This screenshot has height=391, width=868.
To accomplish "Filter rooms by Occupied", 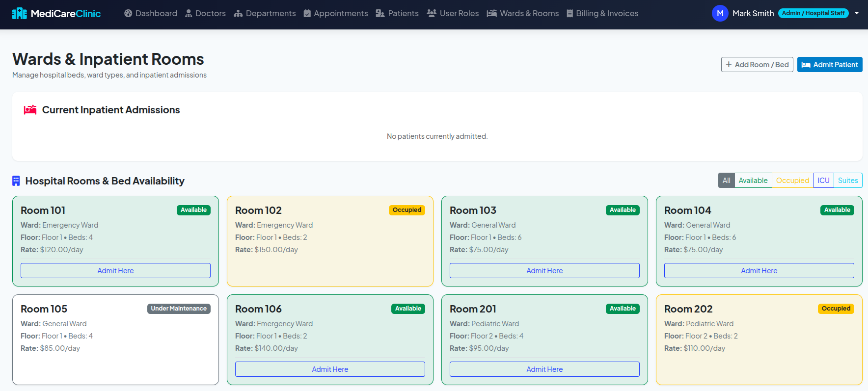I will (792, 181).
